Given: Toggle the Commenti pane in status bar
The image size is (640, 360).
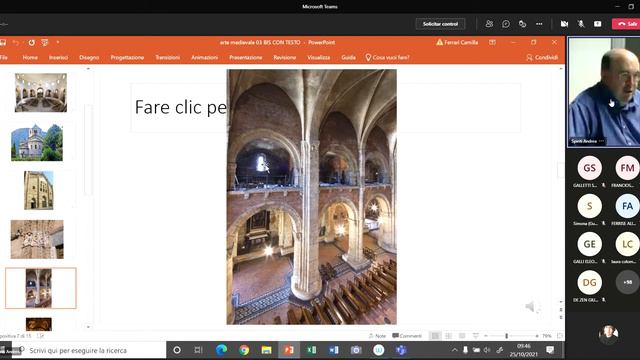Looking at the screenshot, I should coord(407,336).
